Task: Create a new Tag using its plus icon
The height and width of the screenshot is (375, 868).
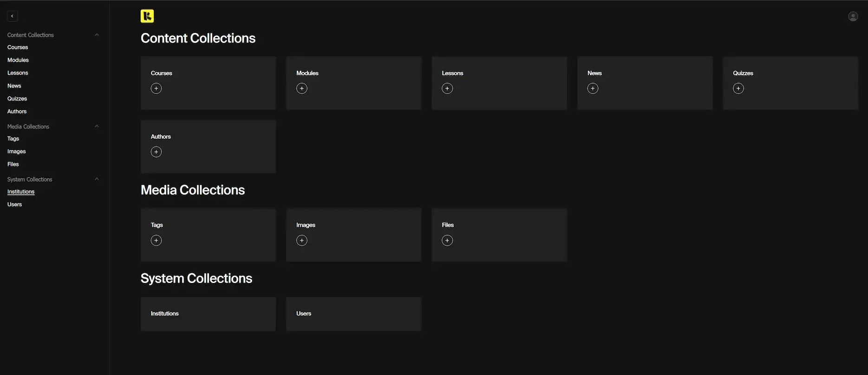Action: 155,239
